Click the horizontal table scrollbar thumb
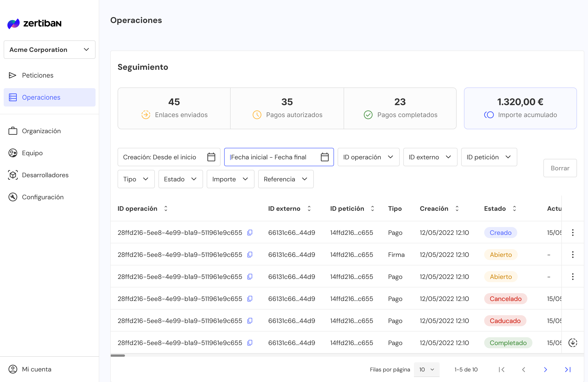 (x=118, y=356)
